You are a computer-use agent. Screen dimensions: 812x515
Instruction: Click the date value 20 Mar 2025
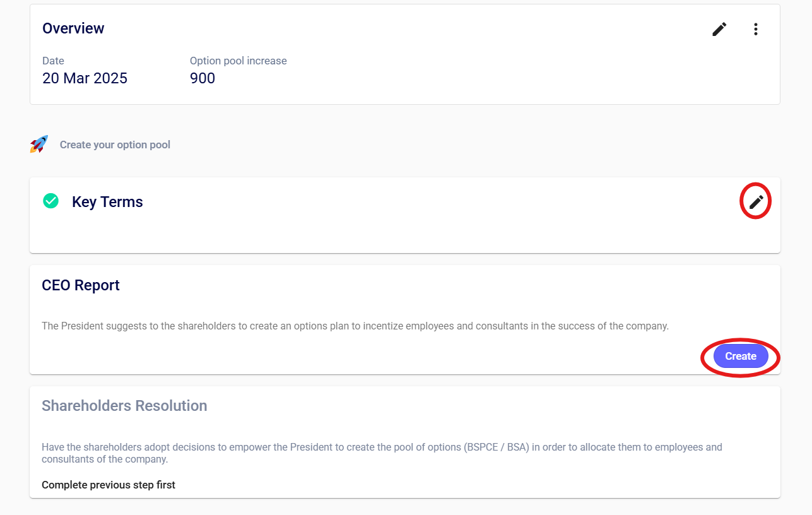85,78
